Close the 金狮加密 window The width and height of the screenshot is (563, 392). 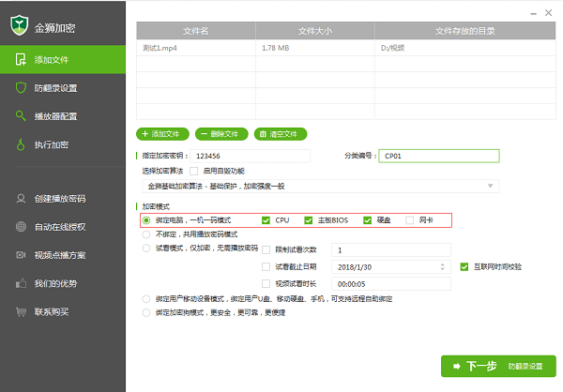pos(548,13)
